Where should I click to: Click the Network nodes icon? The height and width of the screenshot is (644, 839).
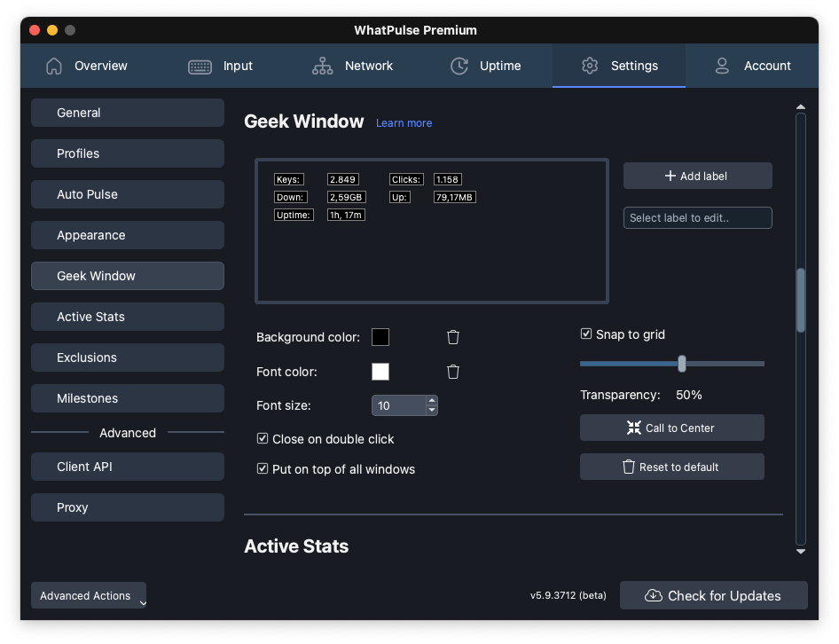(x=322, y=66)
